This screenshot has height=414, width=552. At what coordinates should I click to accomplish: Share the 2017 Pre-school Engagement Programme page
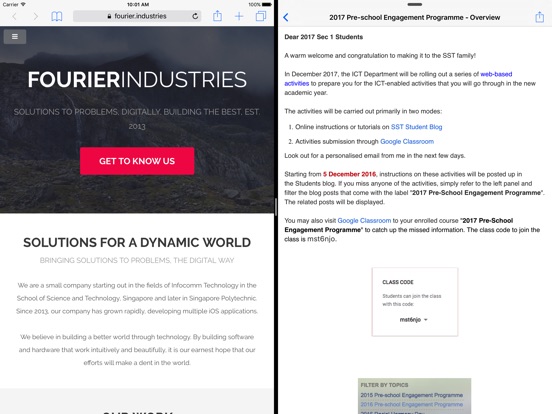539,17
